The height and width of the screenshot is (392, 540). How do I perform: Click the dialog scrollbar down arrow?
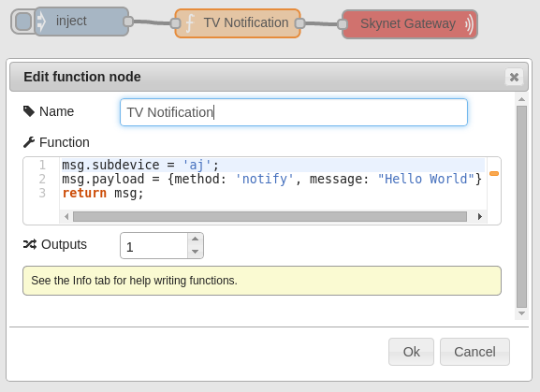[521, 313]
